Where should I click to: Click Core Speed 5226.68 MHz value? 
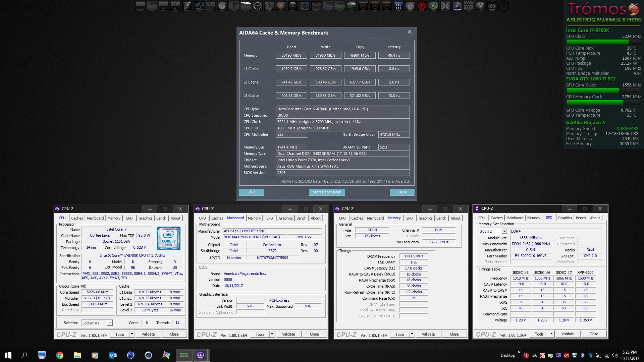click(x=97, y=292)
